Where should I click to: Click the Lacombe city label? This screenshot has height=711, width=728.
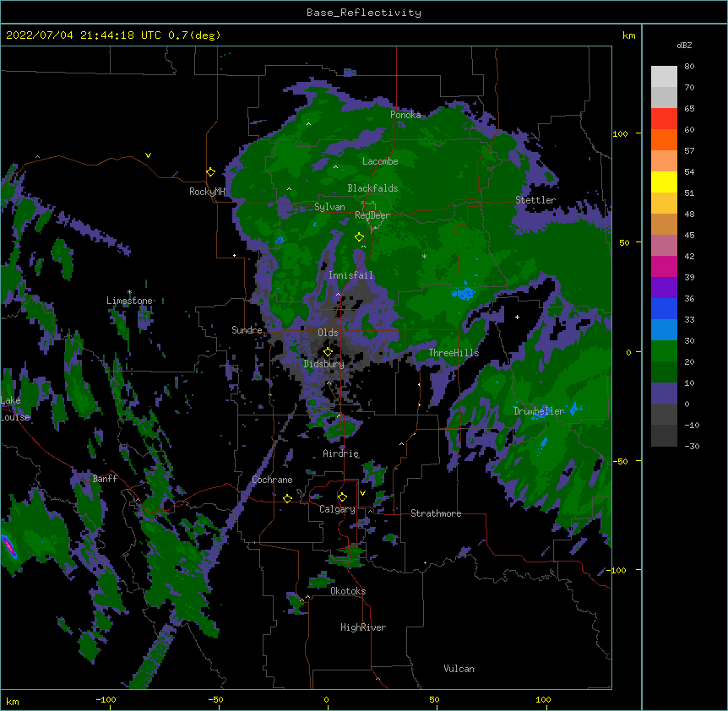[380, 161]
